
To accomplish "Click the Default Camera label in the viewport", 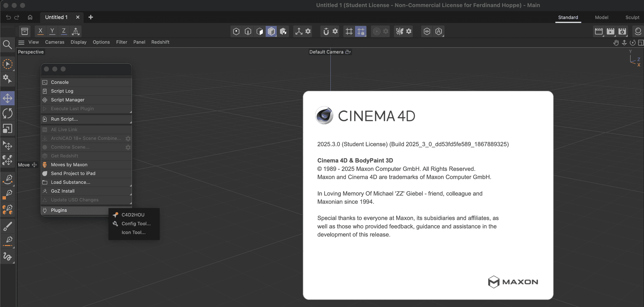I will [326, 52].
